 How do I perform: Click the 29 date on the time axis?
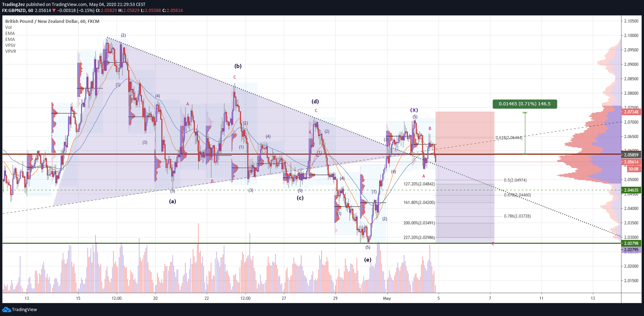tap(335, 298)
